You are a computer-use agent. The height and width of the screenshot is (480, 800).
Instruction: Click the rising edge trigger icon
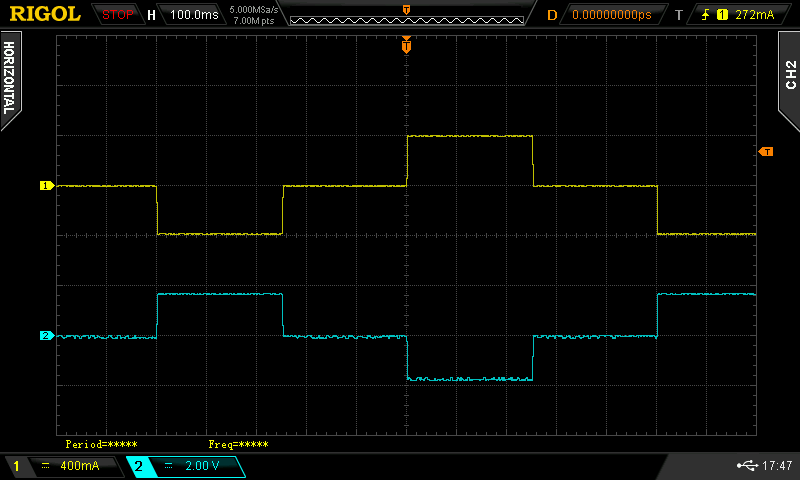tap(706, 15)
